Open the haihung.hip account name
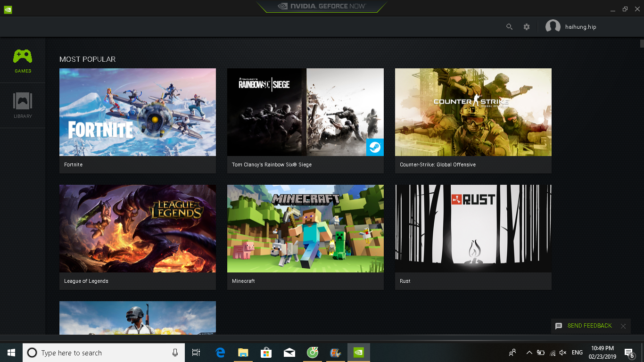Screen dimensions: 644x362 (x=581, y=27)
